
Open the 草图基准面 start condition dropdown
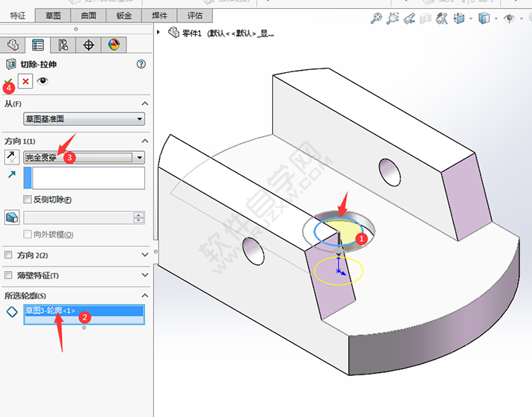click(84, 119)
